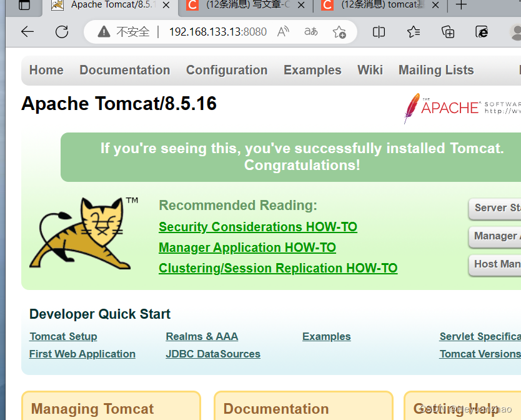Open Manager Application HOW-TO link
Viewport: 521px width, 420px height.
(x=247, y=247)
